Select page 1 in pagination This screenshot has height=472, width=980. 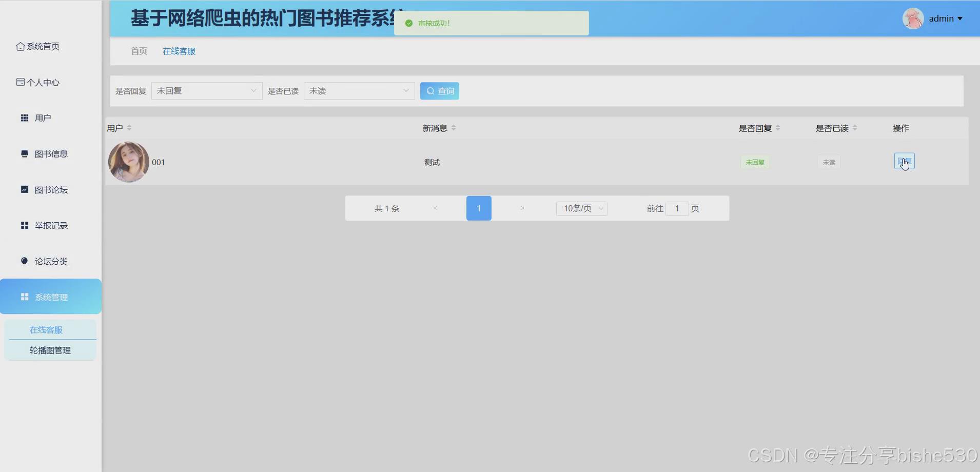pos(479,208)
